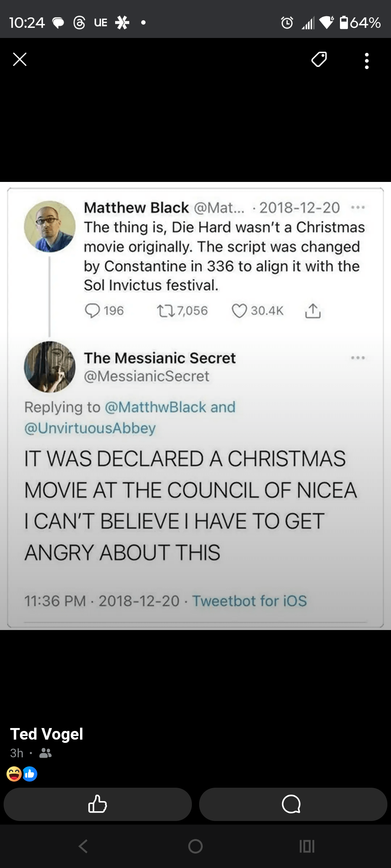This screenshot has width=391, height=868.
Task: Open the three-dot overflow menu
Action: pyautogui.click(x=367, y=61)
